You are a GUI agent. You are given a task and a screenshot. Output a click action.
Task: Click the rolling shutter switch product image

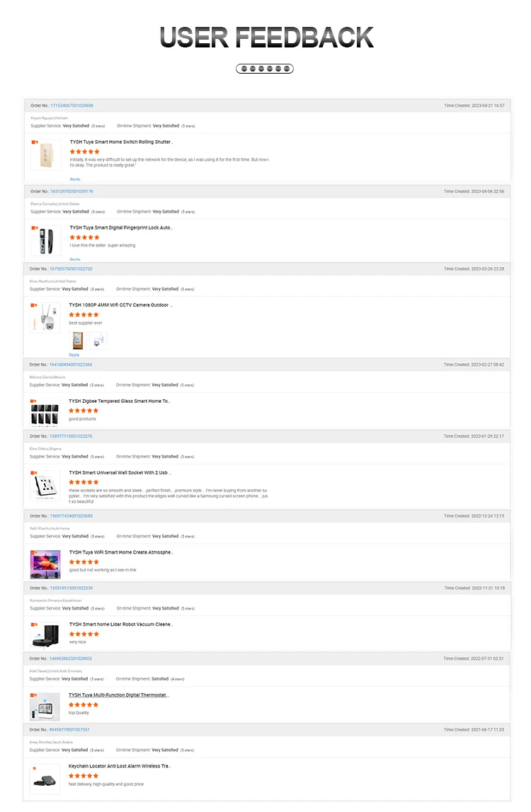pyautogui.click(x=45, y=155)
